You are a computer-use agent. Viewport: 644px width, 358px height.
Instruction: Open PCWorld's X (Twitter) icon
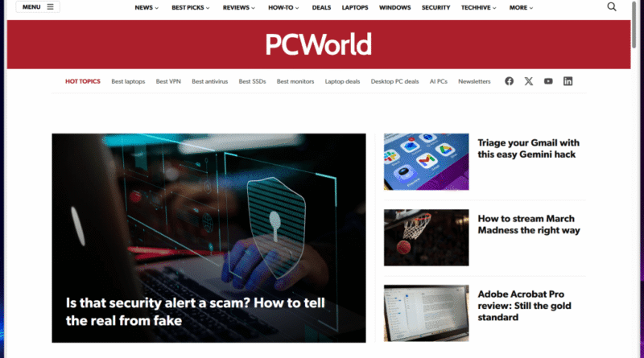(x=529, y=81)
